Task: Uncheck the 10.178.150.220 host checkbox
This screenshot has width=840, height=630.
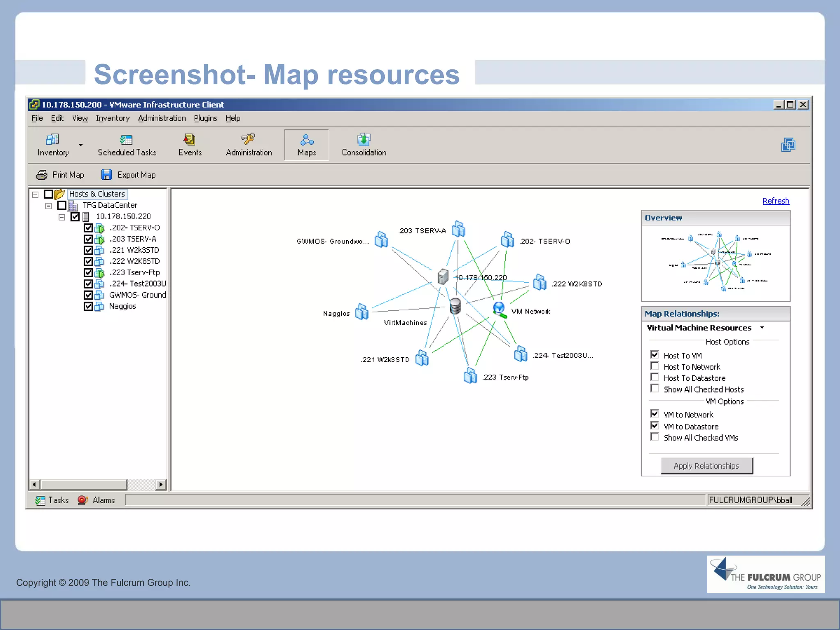Action: click(75, 217)
